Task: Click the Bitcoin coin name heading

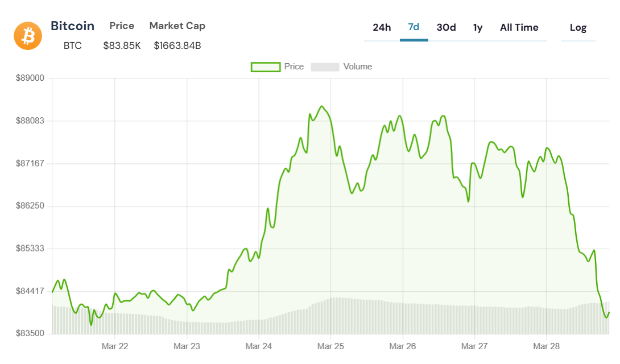Action: 72,26
